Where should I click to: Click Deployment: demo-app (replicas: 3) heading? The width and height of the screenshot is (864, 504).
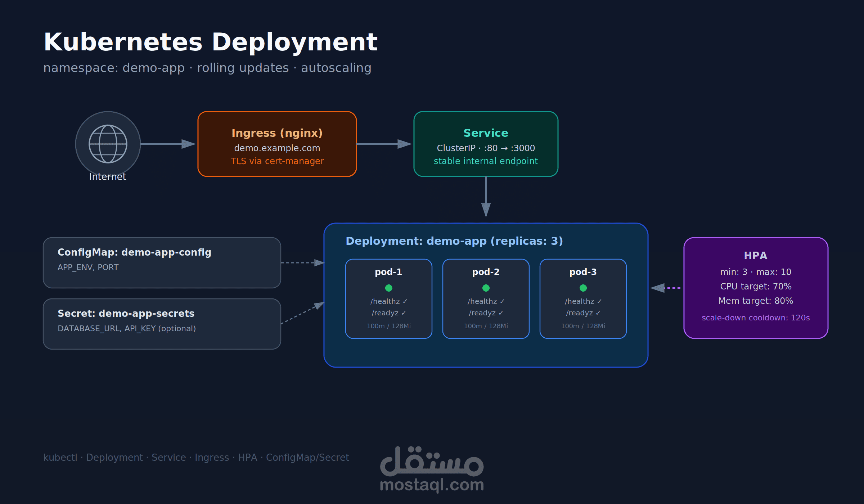coord(454,241)
